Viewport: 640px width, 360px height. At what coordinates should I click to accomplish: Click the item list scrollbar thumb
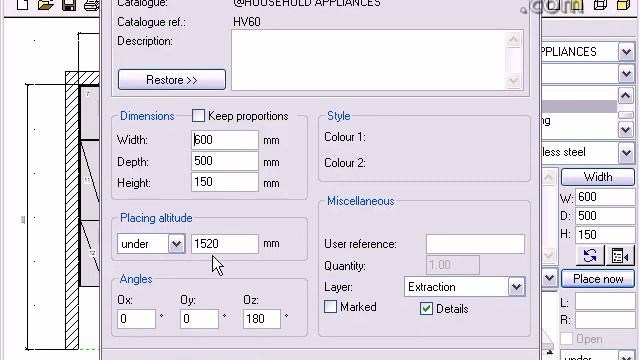click(626, 115)
